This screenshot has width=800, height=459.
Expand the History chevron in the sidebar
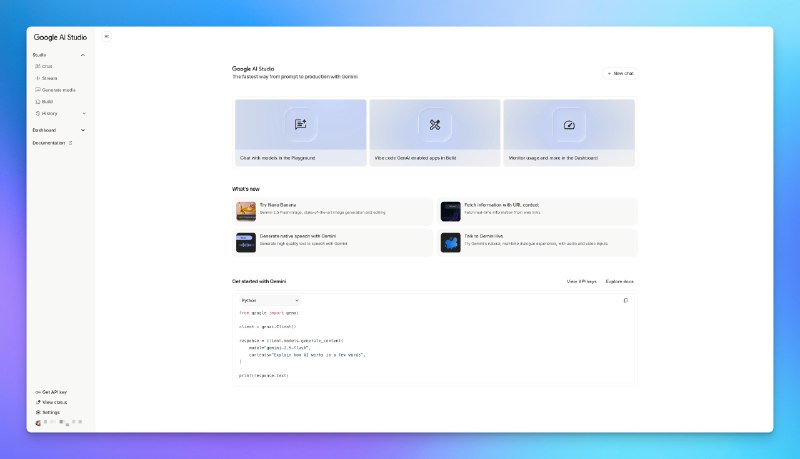(84, 113)
